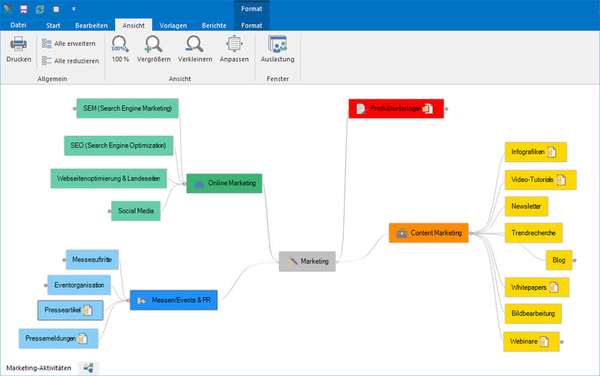Click the application logo icon at top left
This screenshot has height=376, width=600.
(8, 9)
